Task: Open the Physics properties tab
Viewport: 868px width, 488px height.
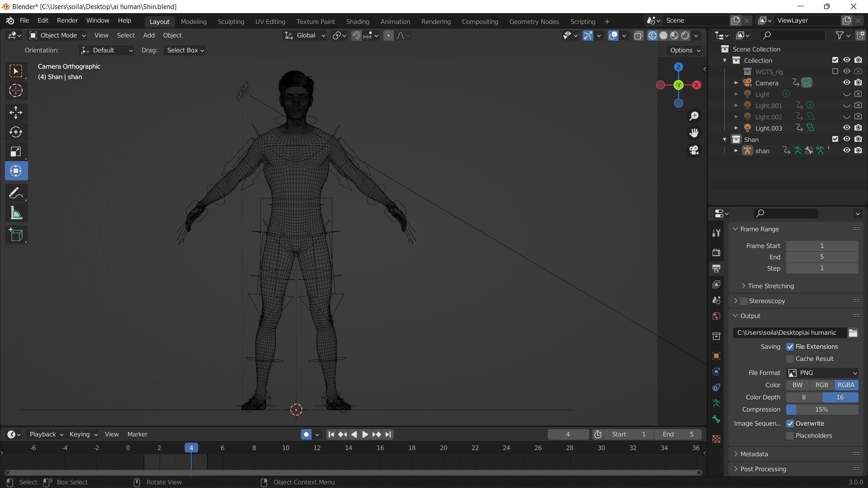Action: pyautogui.click(x=716, y=372)
